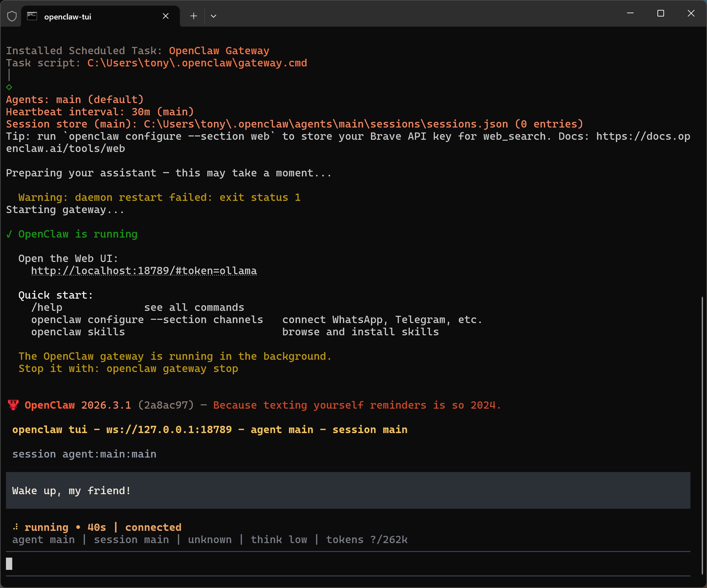Click the "tokens ?/262k" status indicator

(367, 539)
